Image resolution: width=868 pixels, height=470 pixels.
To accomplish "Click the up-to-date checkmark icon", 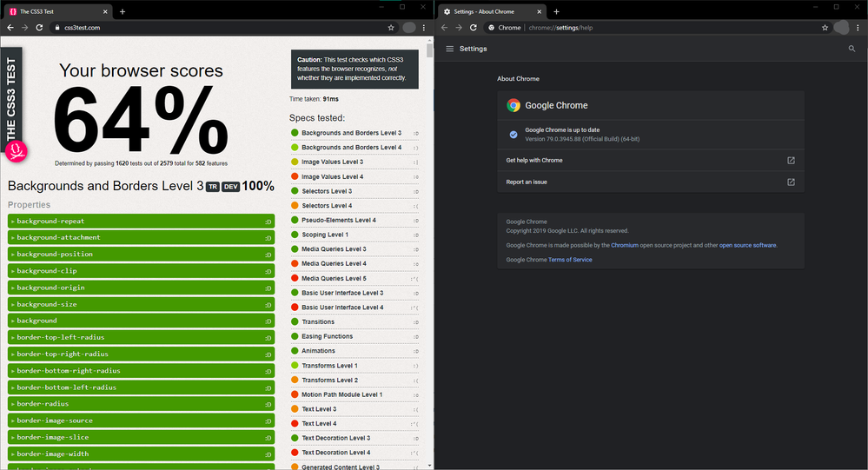I will [514, 135].
